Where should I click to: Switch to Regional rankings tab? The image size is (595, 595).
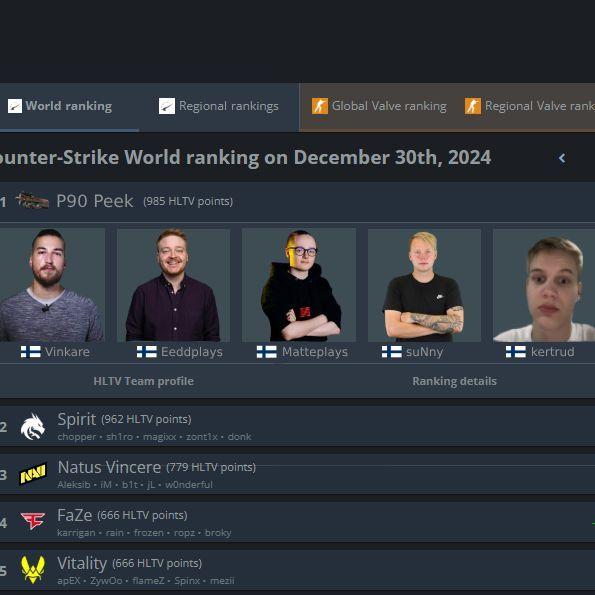219,106
